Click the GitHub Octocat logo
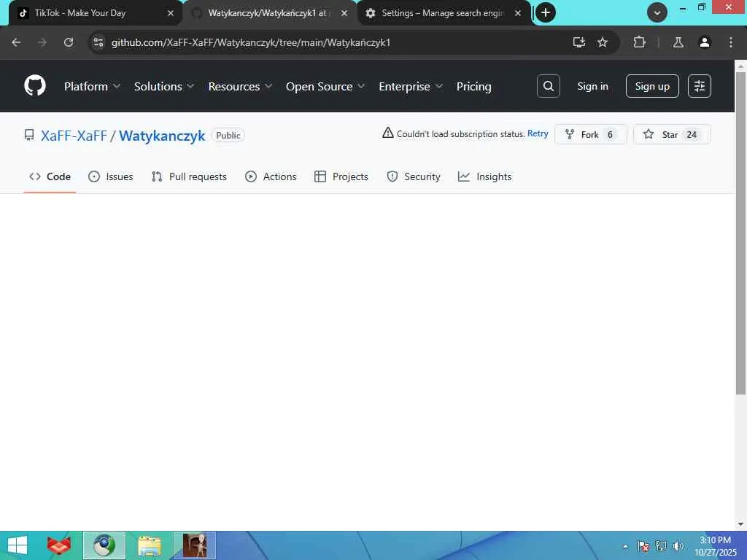The image size is (747, 560). tap(35, 86)
